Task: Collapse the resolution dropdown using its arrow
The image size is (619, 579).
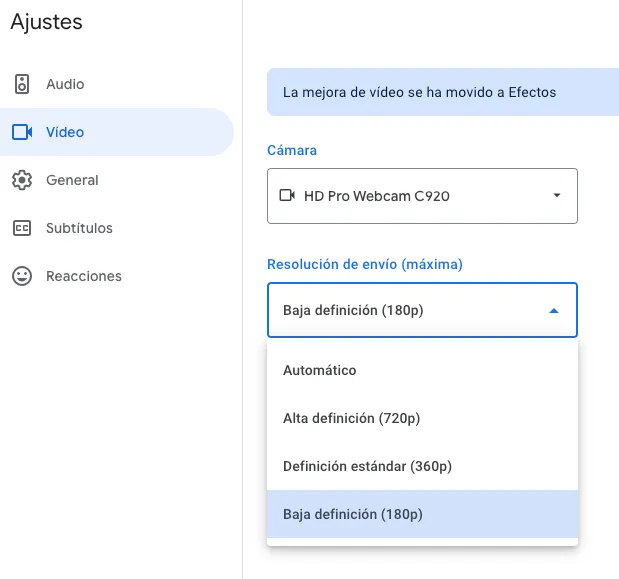Action: (554, 311)
